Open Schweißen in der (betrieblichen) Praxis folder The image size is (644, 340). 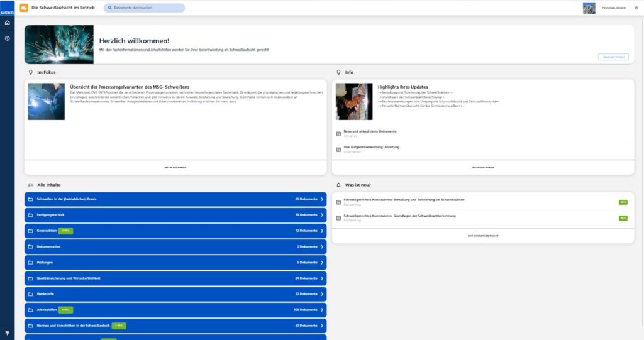coord(175,199)
